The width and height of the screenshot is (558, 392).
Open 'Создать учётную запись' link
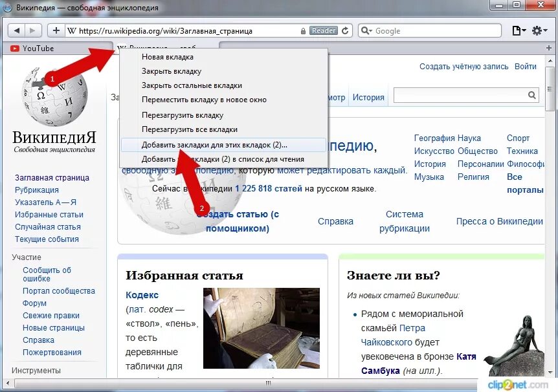pyautogui.click(x=463, y=67)
